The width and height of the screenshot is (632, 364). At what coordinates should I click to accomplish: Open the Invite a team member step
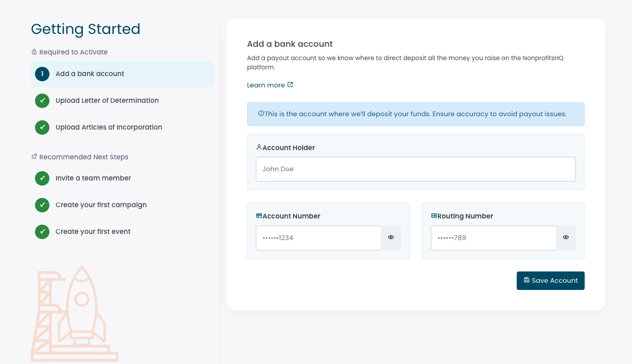(93, 178)
